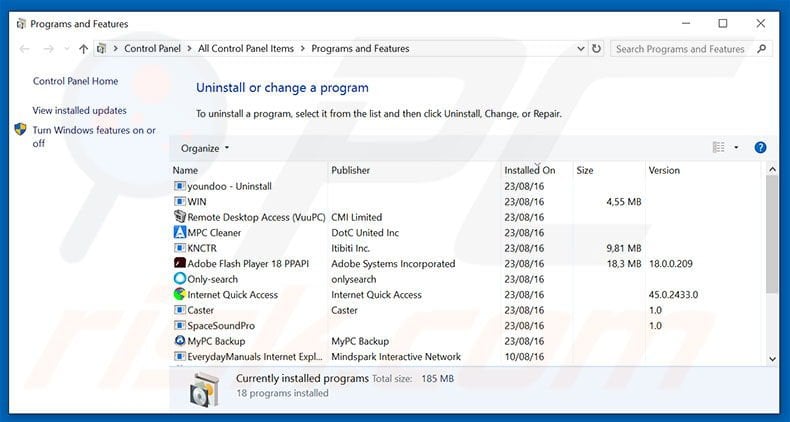Click the Programs and Features title bar icon
790x422 pixels.
tap(21, 24)
